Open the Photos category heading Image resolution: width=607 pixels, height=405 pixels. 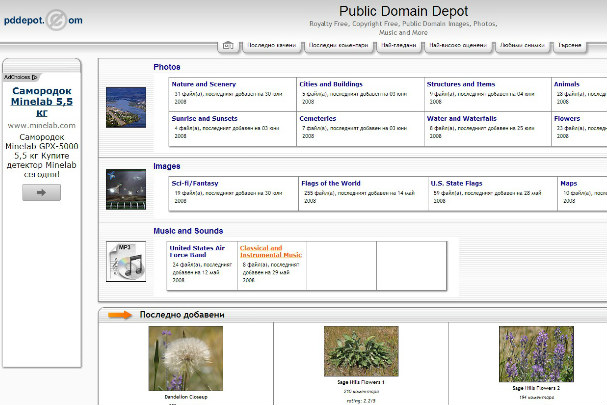click(167, 67)
